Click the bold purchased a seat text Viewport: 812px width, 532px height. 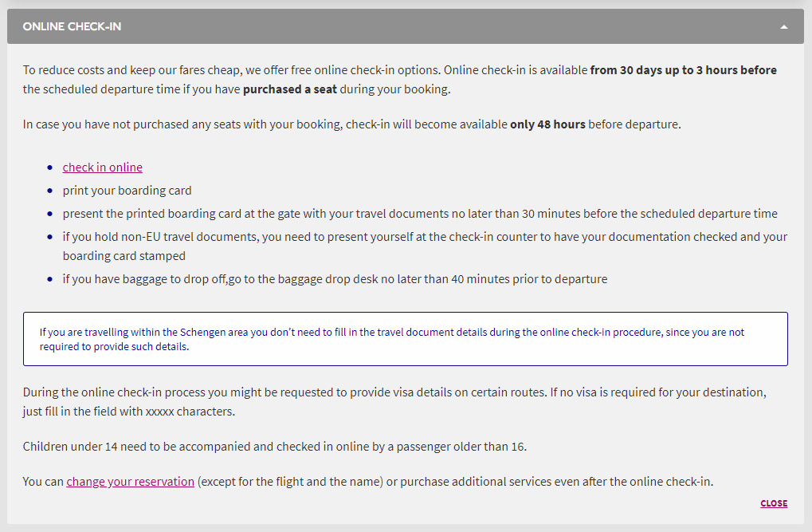290,89
